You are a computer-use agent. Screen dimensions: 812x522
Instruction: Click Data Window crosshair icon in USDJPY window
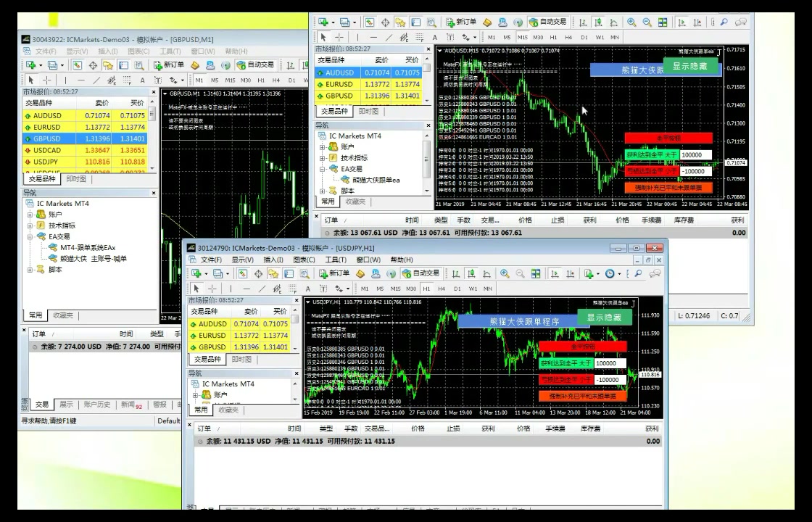click(x=258, y=273)
